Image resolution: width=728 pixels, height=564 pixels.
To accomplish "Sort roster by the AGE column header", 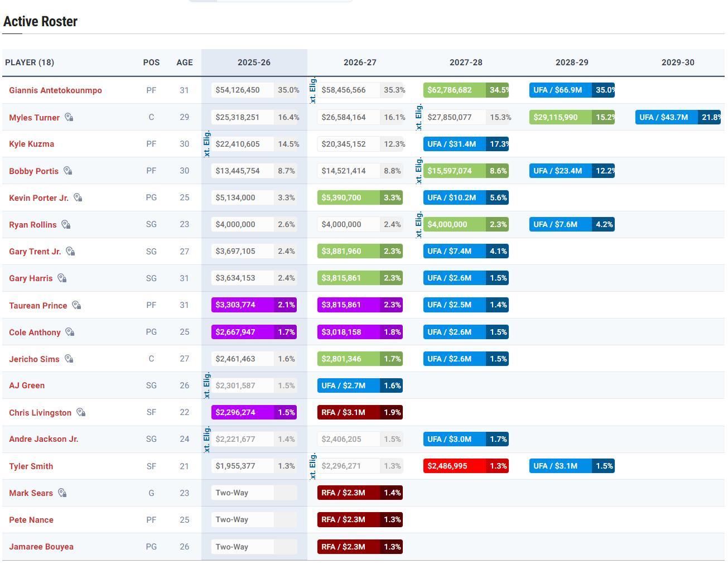I will click(184, 62).
